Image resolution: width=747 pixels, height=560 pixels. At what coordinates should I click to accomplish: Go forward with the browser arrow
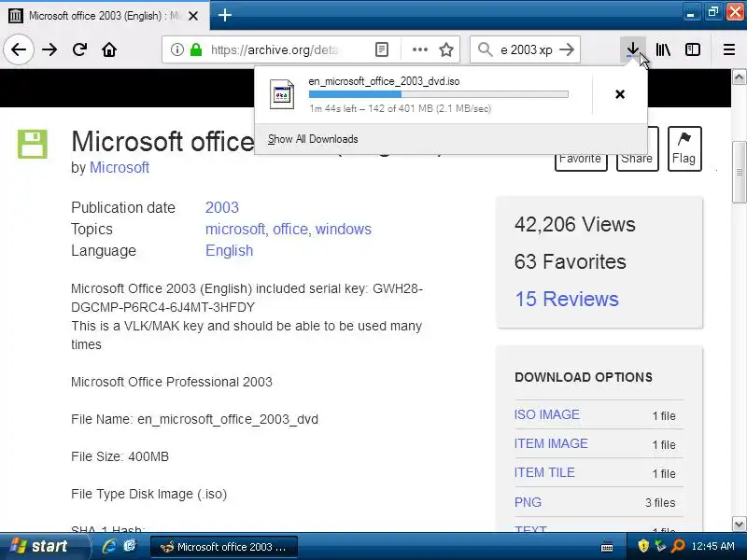[x=49, y=49]
